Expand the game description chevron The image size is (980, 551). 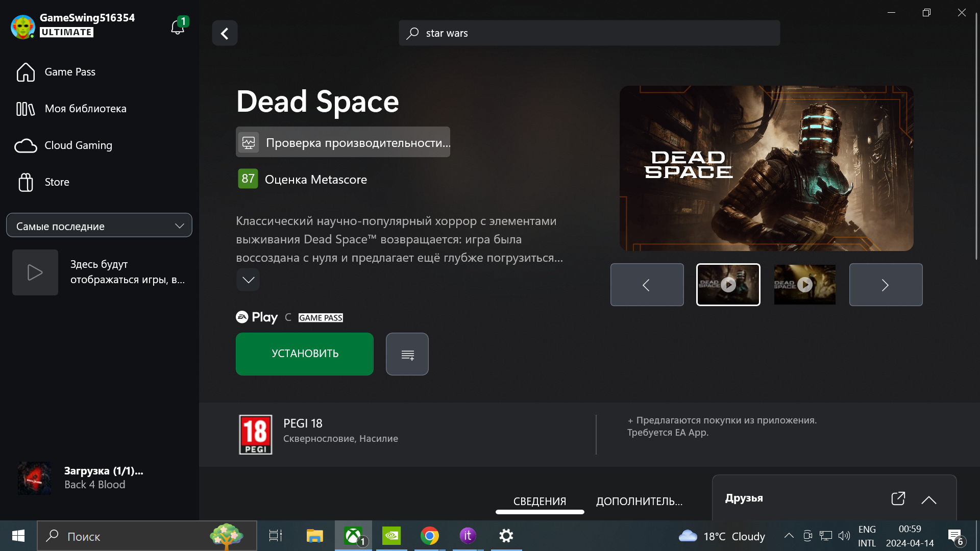[x=248, y=280]
